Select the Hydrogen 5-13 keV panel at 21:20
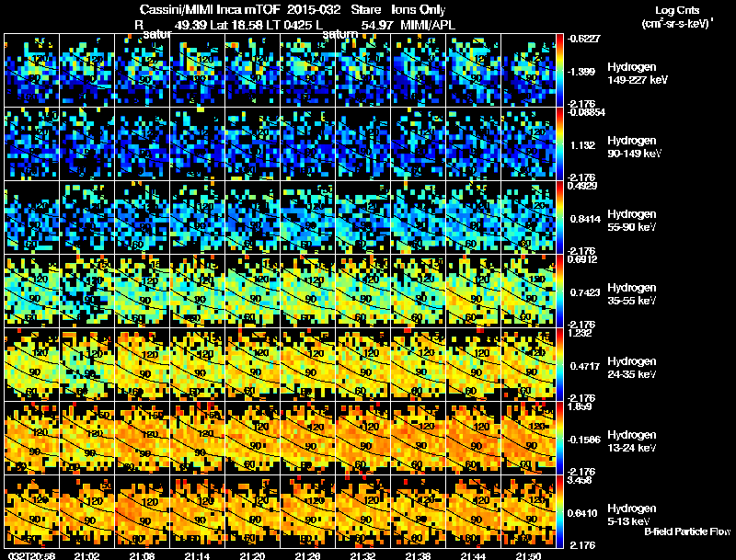 pyautogui.click(x=252, y=511)
